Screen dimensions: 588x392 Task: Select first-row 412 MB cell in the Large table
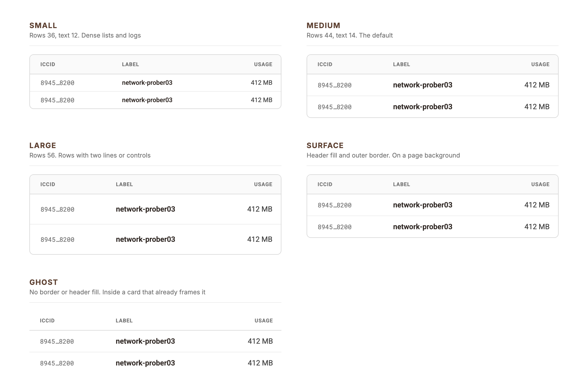click(x=260, y=209)
